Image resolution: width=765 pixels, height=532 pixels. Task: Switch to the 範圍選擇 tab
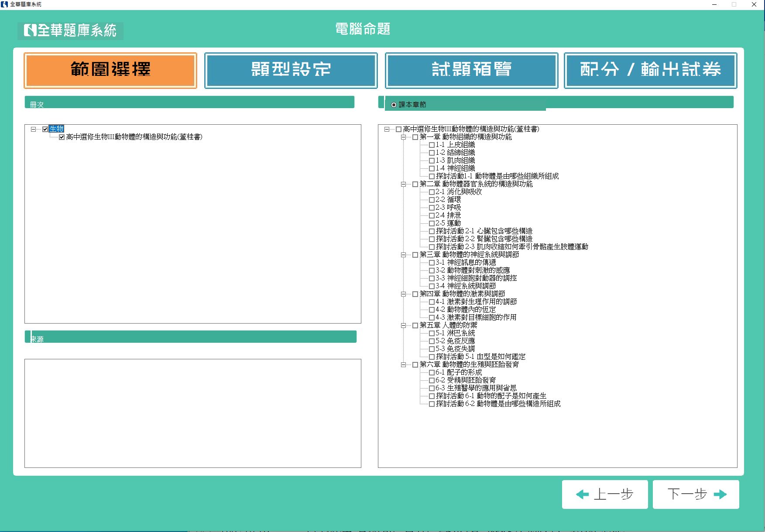coord(110,71)
